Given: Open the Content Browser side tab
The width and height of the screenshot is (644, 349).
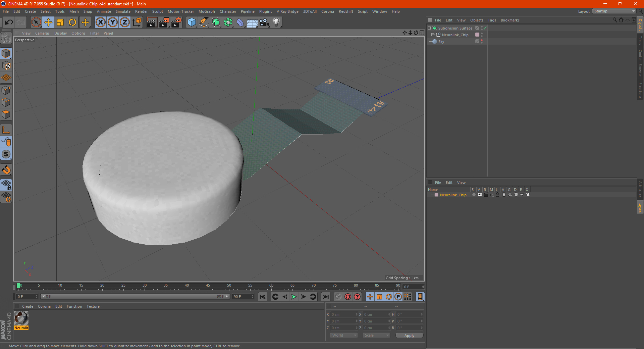Looking at the screenshot, I should point(640,63).
